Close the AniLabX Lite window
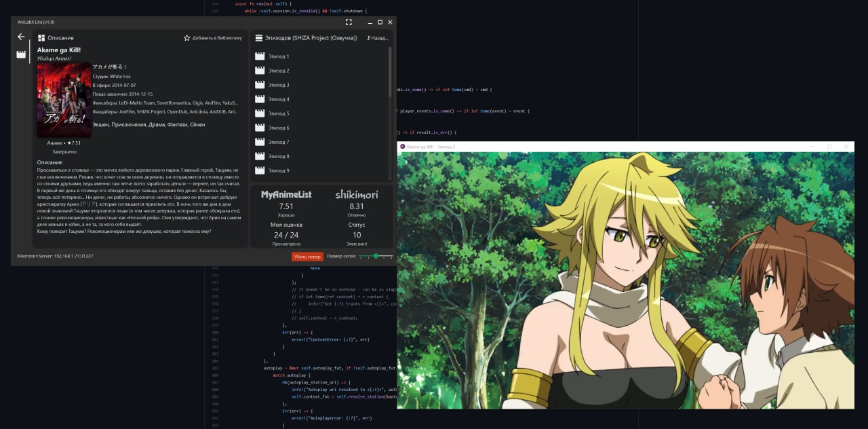 [391, 22]
